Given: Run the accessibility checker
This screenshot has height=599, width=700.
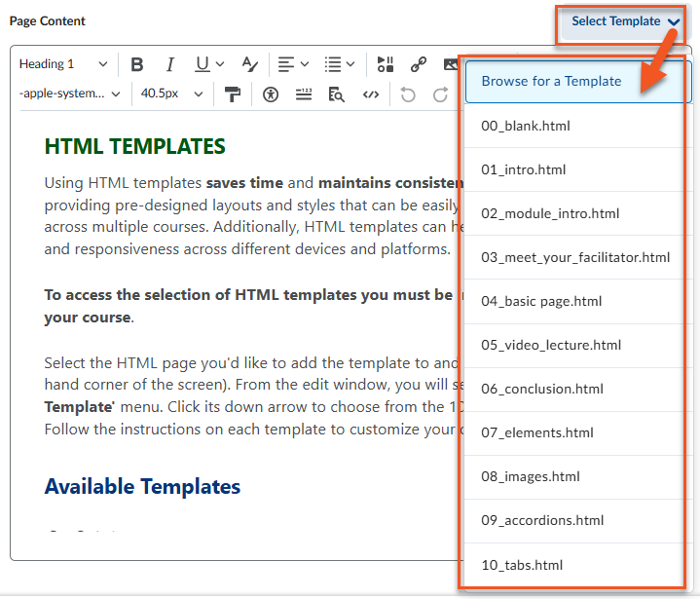Looking at the screenshot, I should point(271,94).
